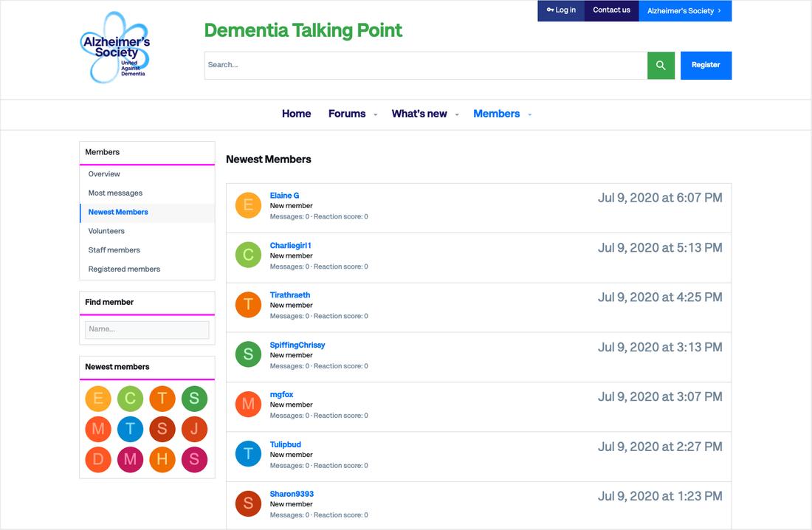Select Most messages in the Members sidebar

(x=115, y=193)
